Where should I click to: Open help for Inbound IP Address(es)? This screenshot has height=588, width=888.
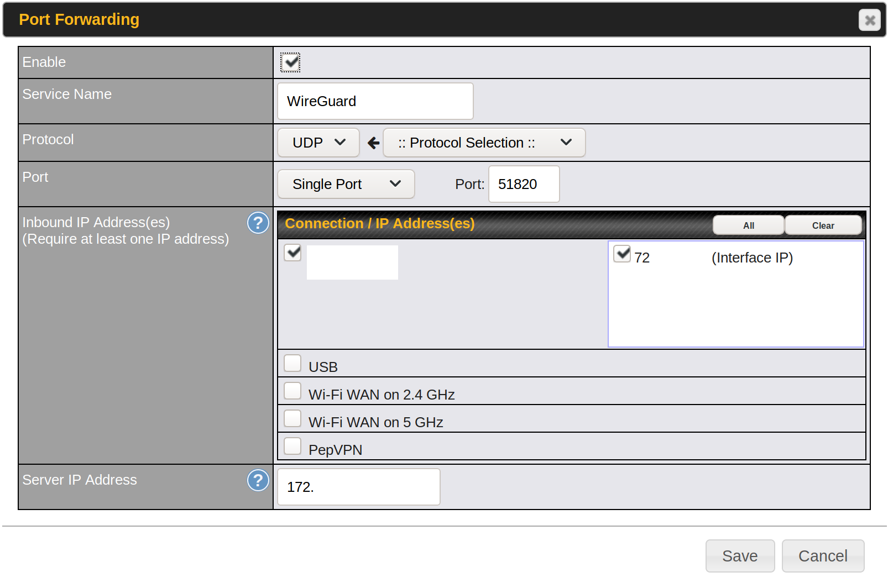click(258, 223)
